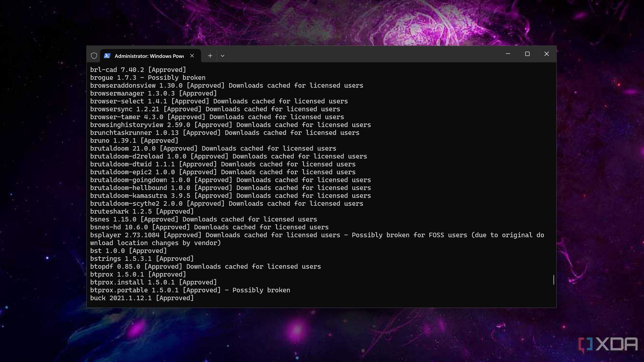Click the brutaldoom 21.0.0 line
This screenshot has height=362, width=644.
click(x=213, y=148)
